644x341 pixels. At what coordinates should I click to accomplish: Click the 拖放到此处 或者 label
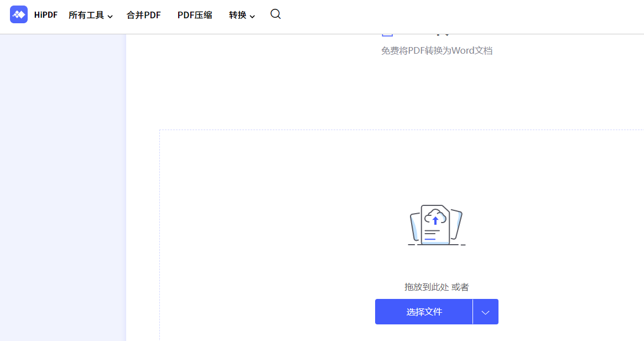[437, 287]
